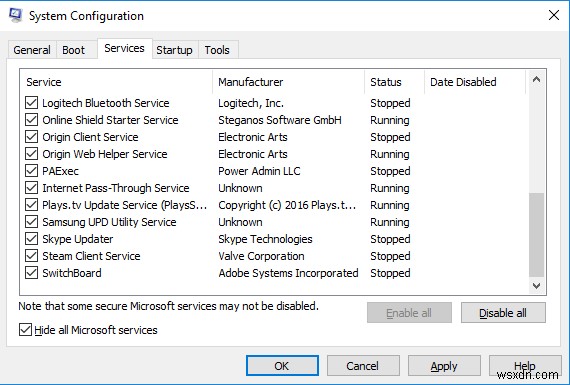Click Power Admin LLC manufacturer cell
The height and width of the screenshot is (385, 570).
point(259,171)
